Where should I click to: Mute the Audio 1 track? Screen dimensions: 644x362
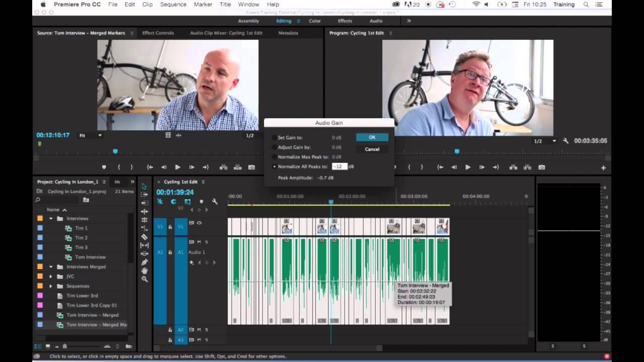[x=199, y=242]
